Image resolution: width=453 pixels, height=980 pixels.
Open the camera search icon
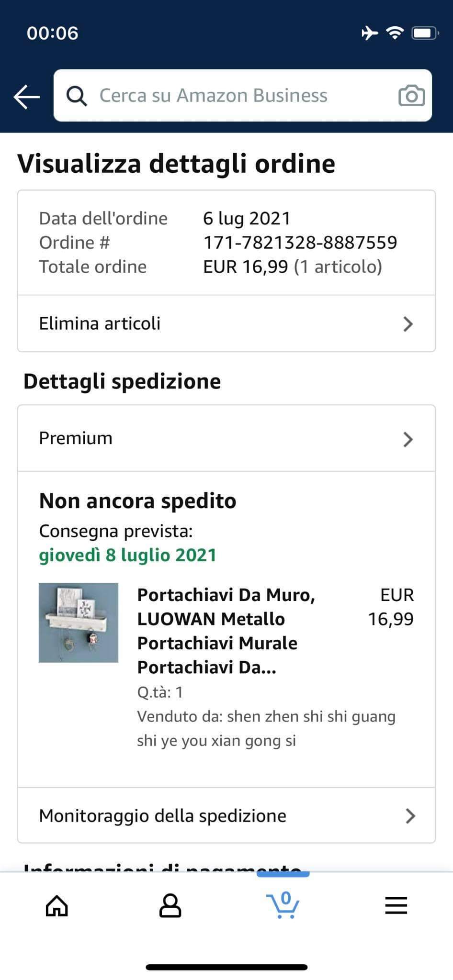tap(411, 96)
